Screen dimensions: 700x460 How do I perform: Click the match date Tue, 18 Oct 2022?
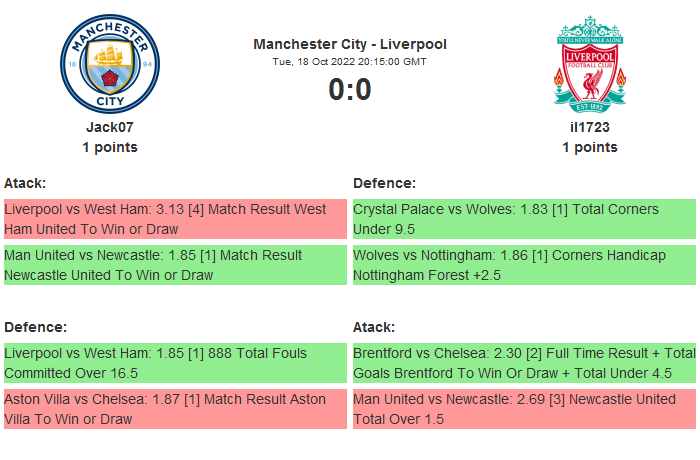pos(350,62)
